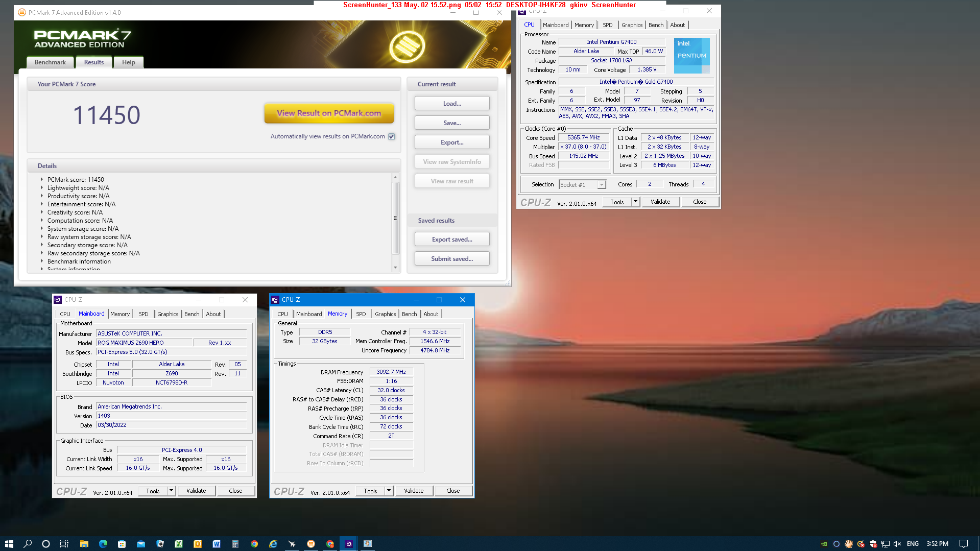
Task: Select Graphics tab in Mainboard CPU-Z window
Action: (168, 314)
